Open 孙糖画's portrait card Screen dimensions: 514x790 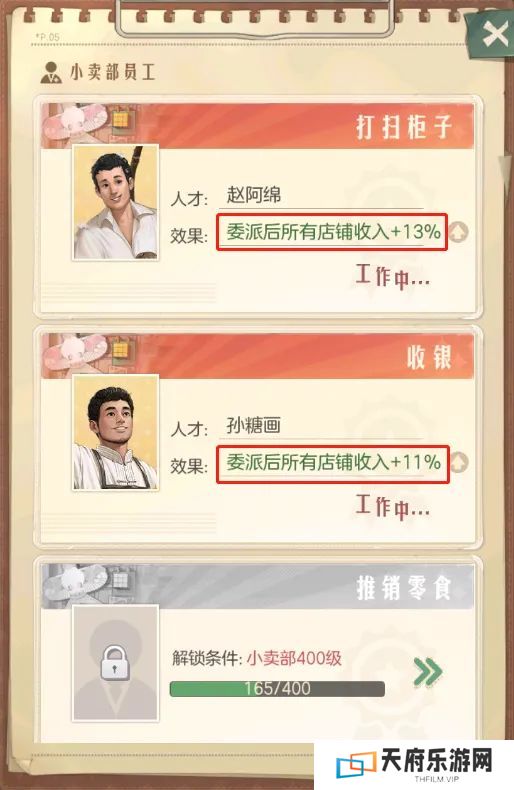click(116, 432)
